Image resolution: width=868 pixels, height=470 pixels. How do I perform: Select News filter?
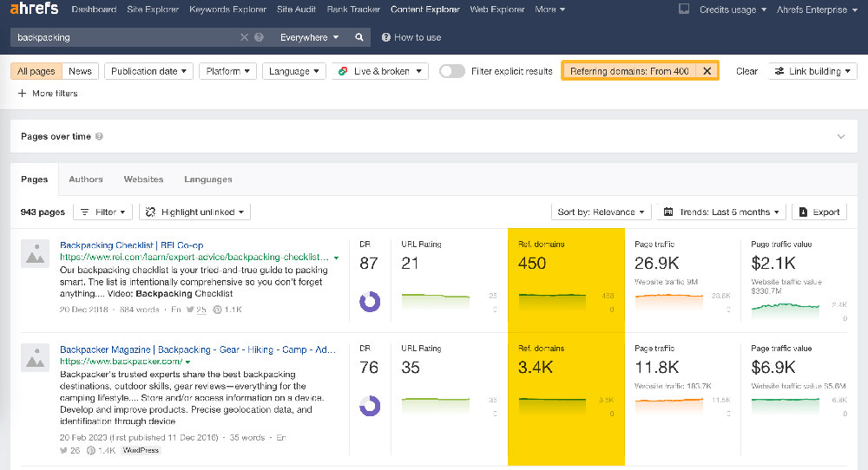[80, 71]
